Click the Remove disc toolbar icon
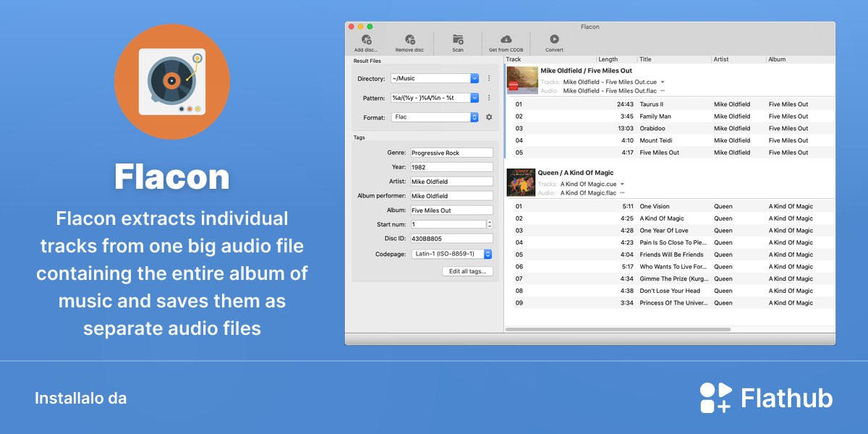The image size is (868, 434). [x=409, y=40]
